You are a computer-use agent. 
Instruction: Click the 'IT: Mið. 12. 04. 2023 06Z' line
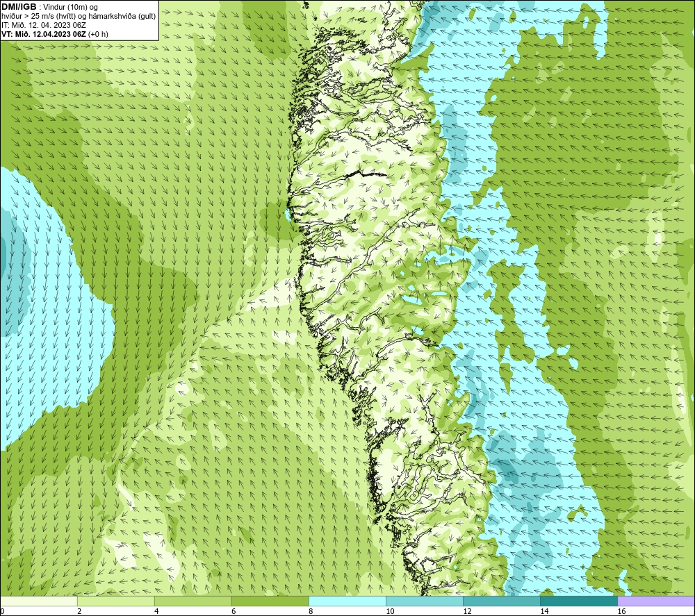pyautogui.click(x=44, y=25)
